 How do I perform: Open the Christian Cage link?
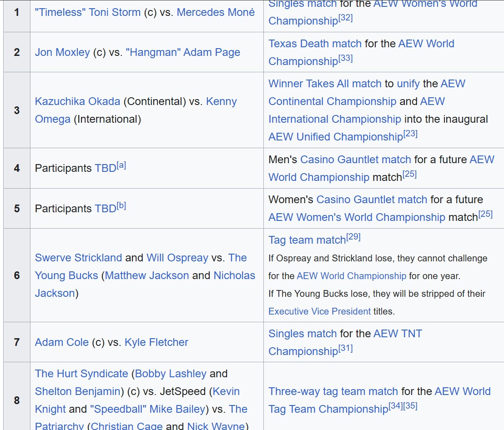126,426
